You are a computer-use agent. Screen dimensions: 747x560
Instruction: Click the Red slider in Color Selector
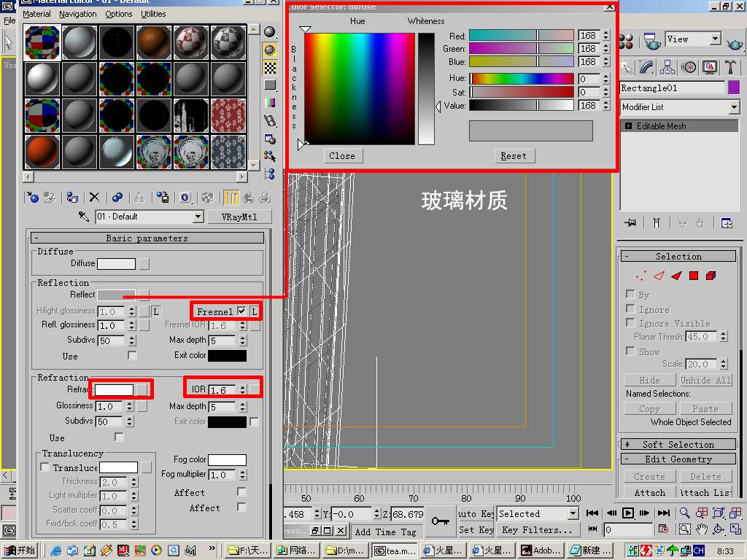coord(521,36)
